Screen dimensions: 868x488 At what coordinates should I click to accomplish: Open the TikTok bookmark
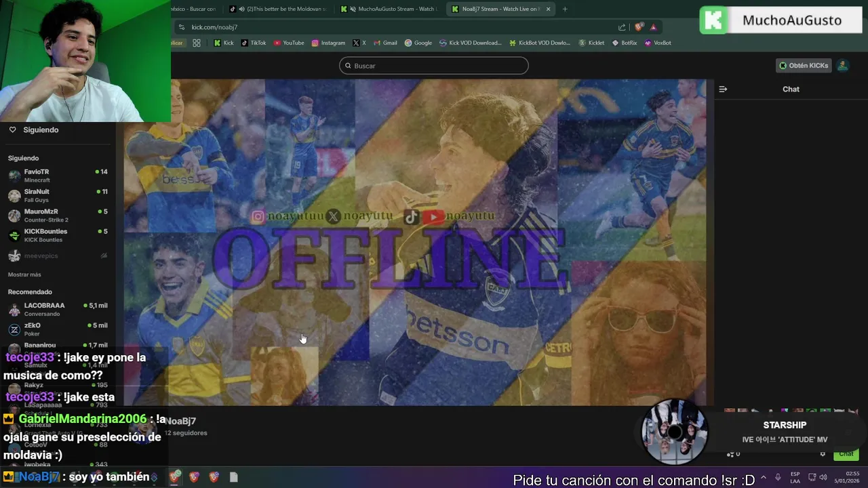tap(254, 43)
